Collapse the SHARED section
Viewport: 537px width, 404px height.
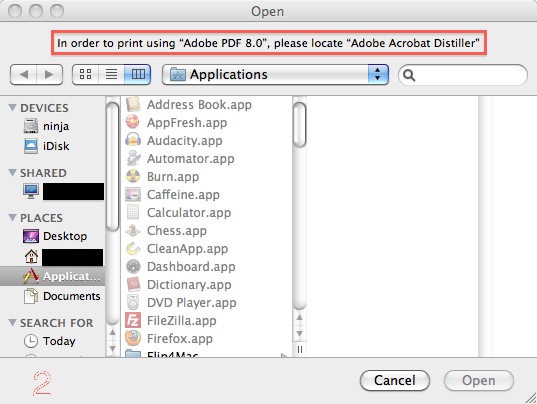tap(12, 173)
